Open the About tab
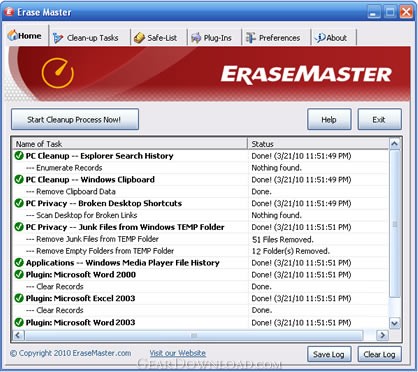 [x=334, y=38]
